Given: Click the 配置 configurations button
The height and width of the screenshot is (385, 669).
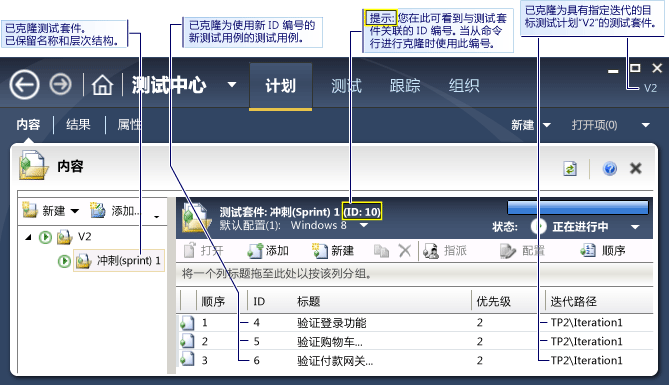Looking at the screenshot, I should (x=522, y=251).
